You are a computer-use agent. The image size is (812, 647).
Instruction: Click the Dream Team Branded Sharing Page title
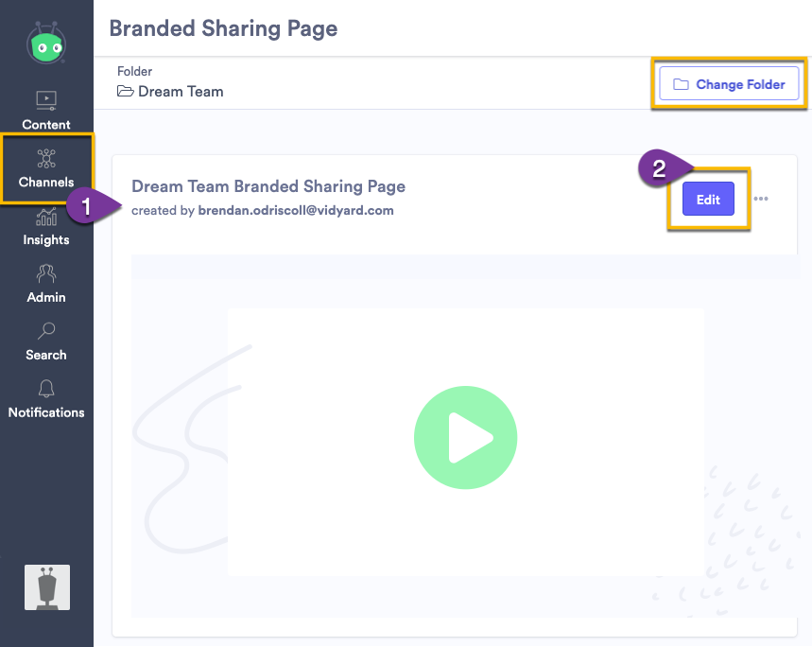pyautogui.click(x=268, y=186)
